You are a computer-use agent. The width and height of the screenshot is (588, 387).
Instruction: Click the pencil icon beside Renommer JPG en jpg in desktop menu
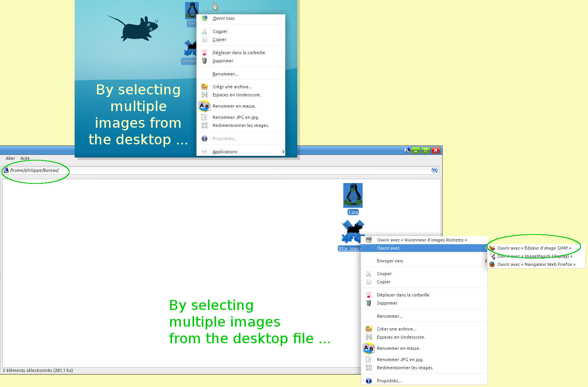205,117
